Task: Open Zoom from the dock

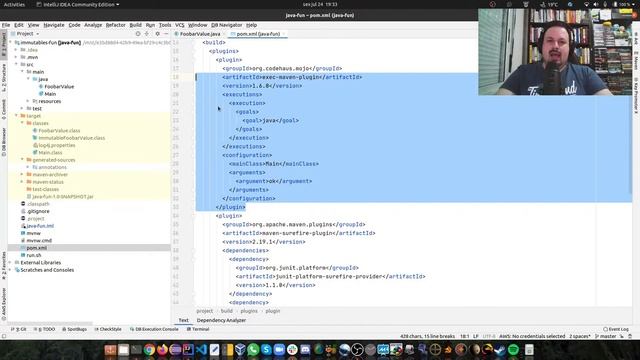Action: coord(279,350)
